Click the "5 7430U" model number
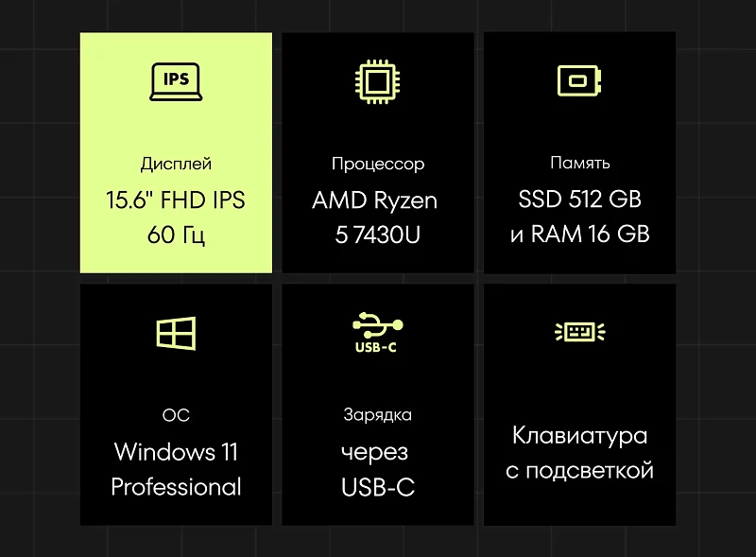 click(377, 235)
